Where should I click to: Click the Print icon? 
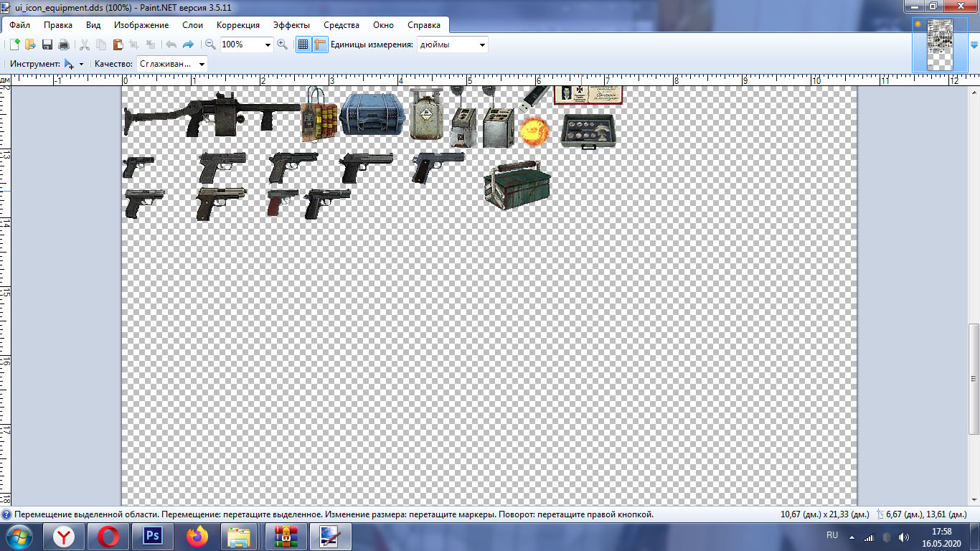(64, 44)
